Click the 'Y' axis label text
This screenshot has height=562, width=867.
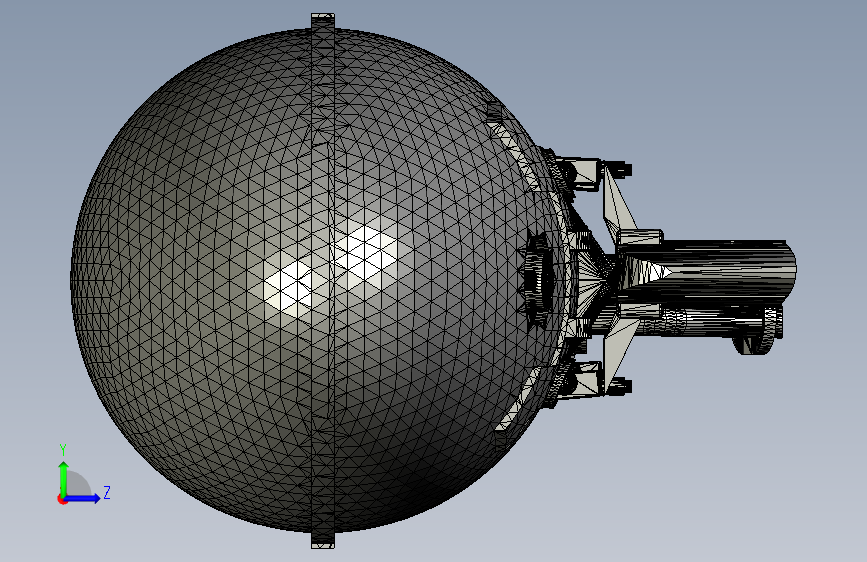point(63,450)
